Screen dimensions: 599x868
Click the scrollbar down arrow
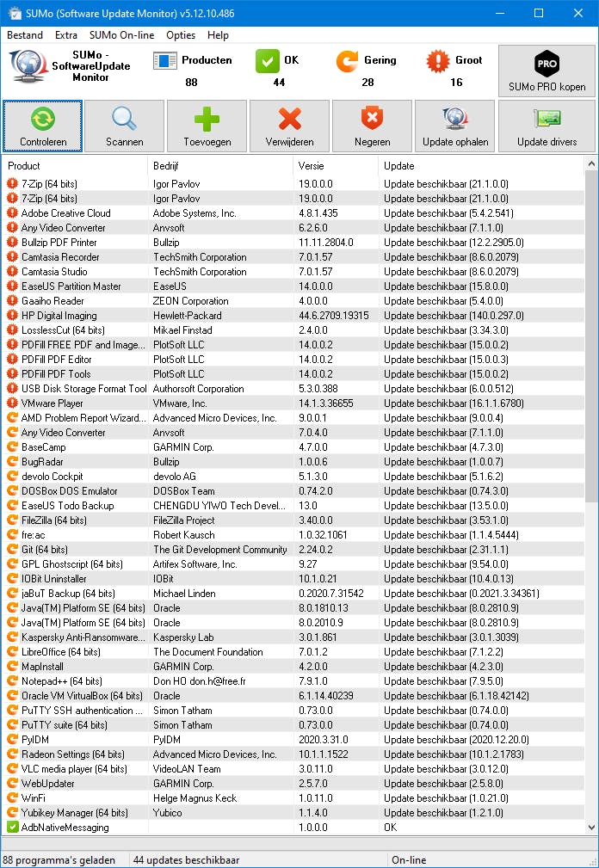(591, 828)
